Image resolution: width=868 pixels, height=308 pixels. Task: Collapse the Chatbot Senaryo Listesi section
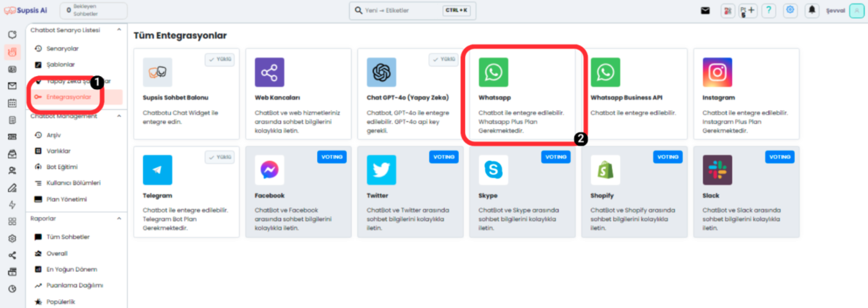pos(119,30)
